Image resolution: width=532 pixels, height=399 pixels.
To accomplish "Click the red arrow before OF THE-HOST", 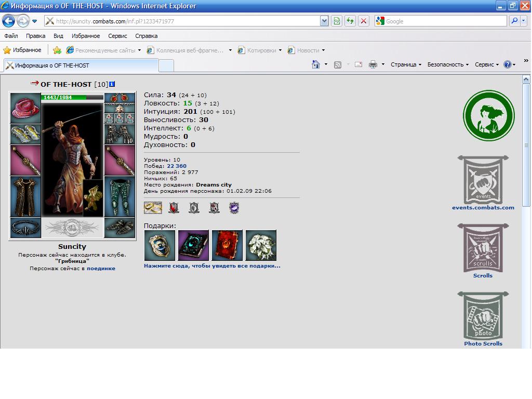I will pyautogui.click(x=35, y=83).
